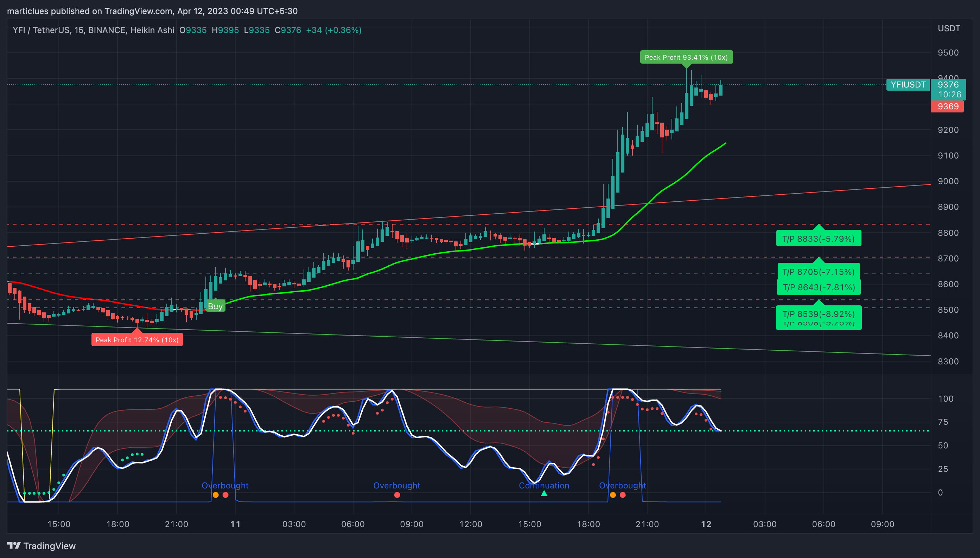The width and height of the screenshot is (980, 558).
Task: Expand the 15 minute timeframe selector
Action: 80,30
